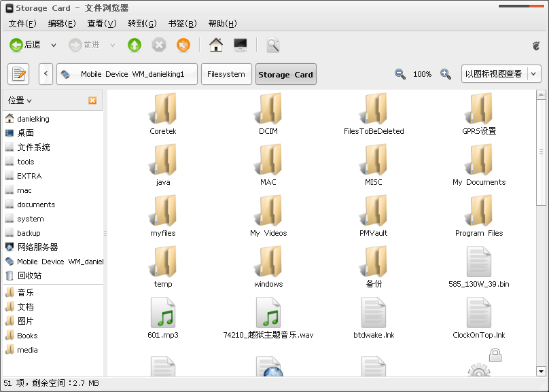
Task: Select the btdwake.lnk file icon
Action: 374,313
